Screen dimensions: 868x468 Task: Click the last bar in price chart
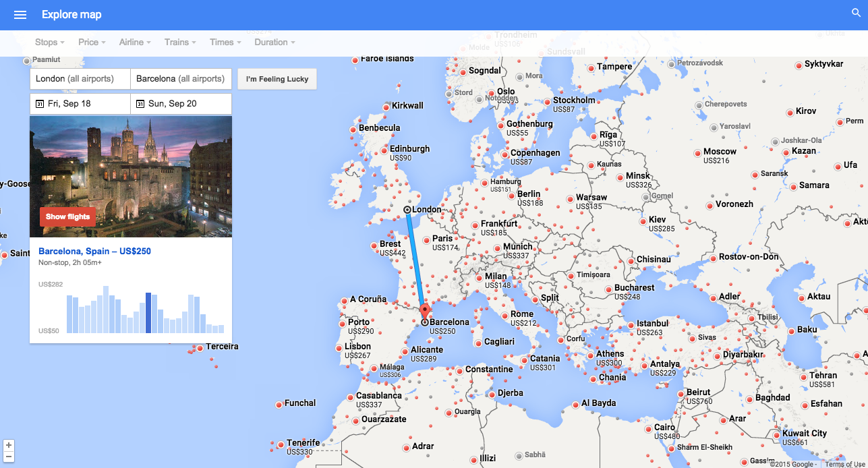tap(221, 329)
